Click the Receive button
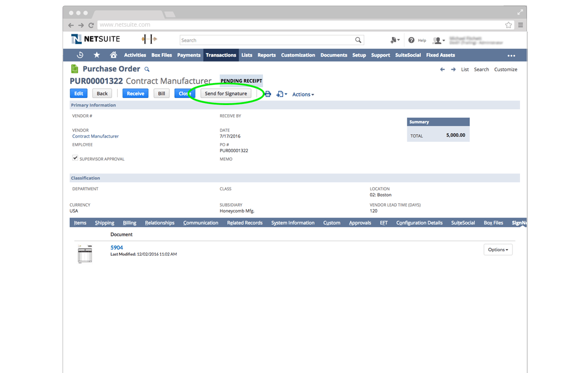This screenshot has width=588, height=373. tap(136, 94)
